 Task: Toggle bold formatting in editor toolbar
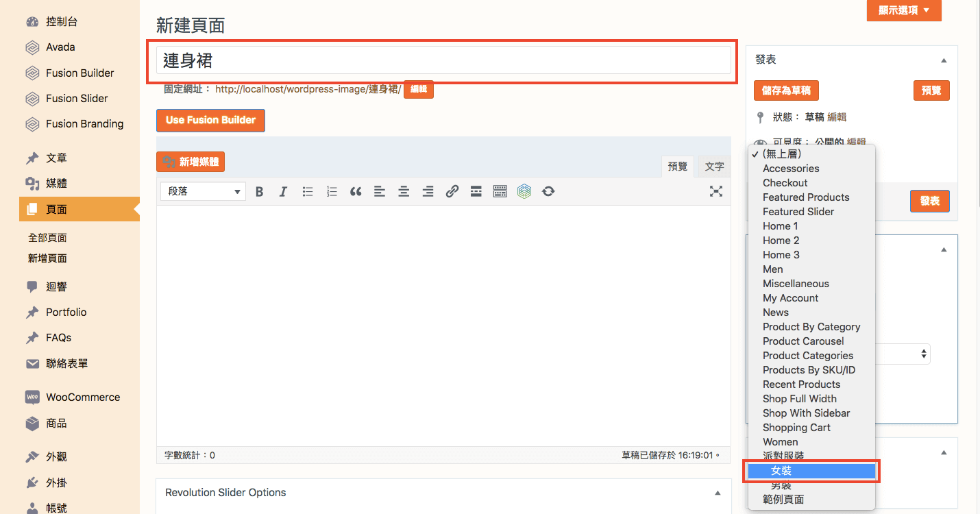[x=259, y=192]
